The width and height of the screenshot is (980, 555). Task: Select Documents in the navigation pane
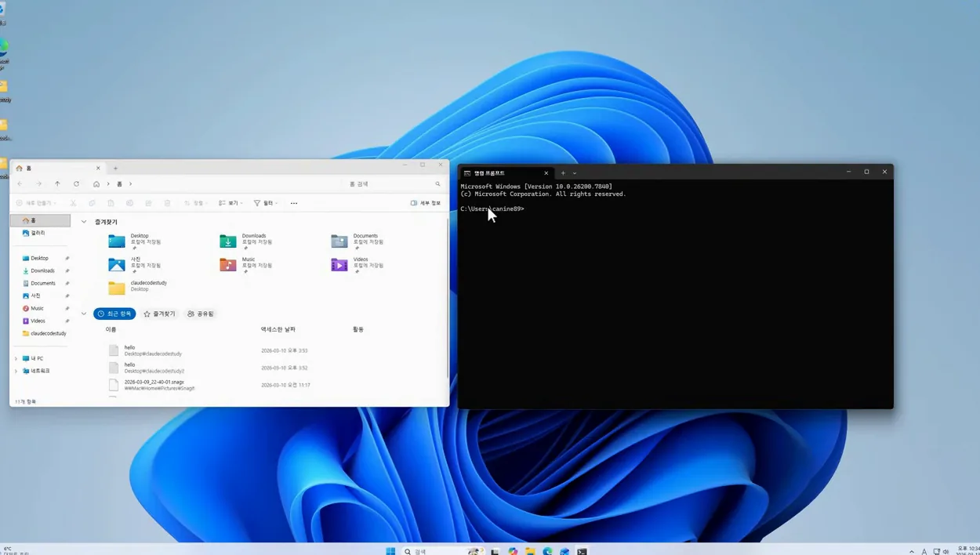coord(41,283)
